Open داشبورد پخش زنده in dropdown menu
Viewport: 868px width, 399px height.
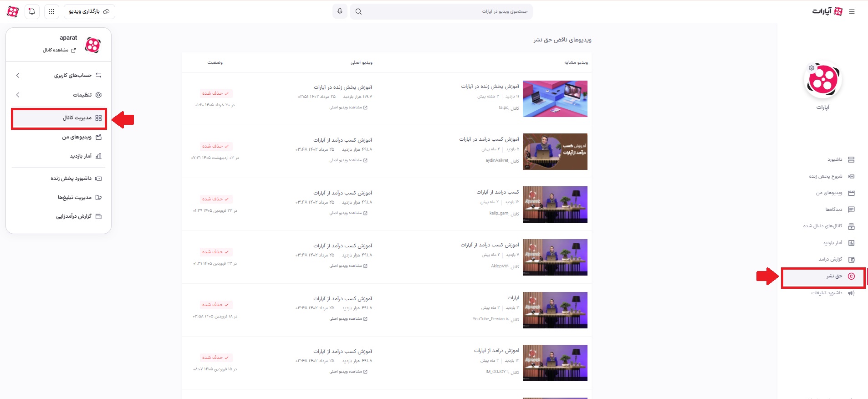[59, 179]
